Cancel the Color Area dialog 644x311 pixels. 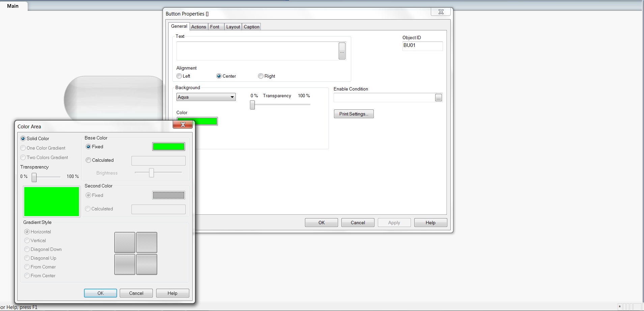click(x=136, y=293)
